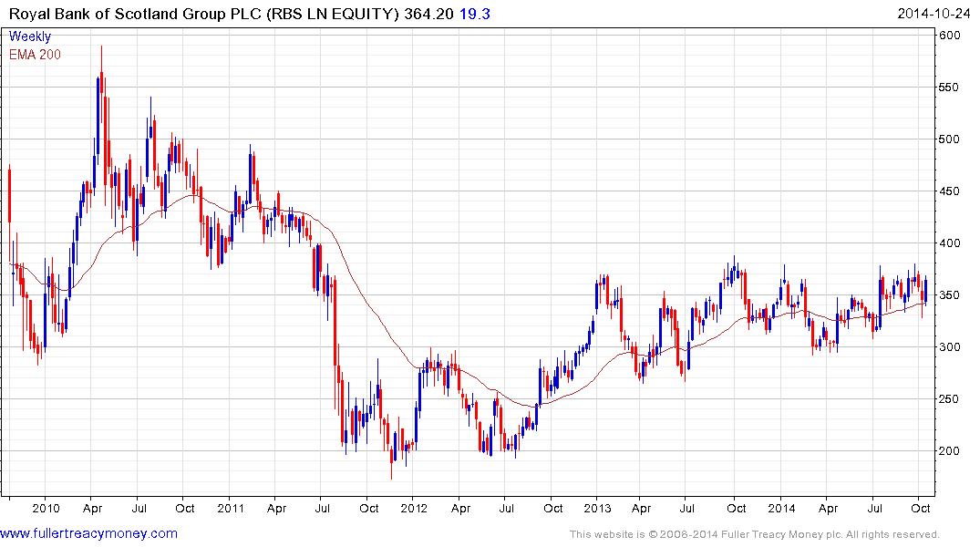This screenshot has width=980, height=547.
Task: Select the EMA 200 legend label
Action: [35, 55]
